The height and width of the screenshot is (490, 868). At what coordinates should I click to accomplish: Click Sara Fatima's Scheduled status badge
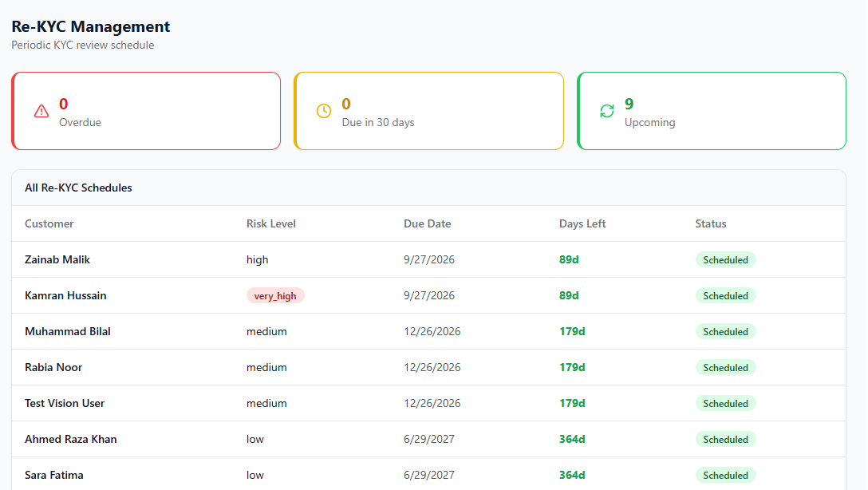click(726, 476)
